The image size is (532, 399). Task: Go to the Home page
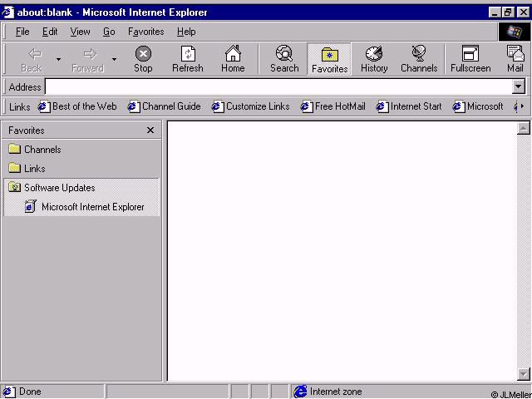pyautogui.click(x=233, y=59)
